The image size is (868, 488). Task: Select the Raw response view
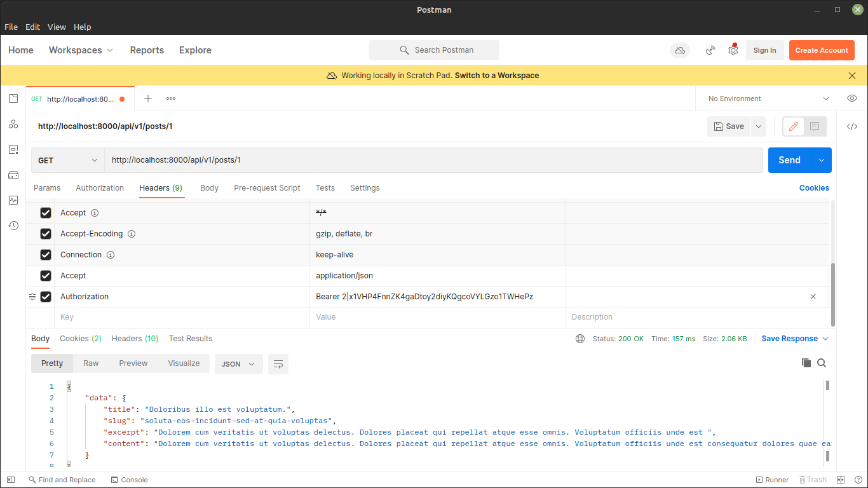click(x=91, y=363)
